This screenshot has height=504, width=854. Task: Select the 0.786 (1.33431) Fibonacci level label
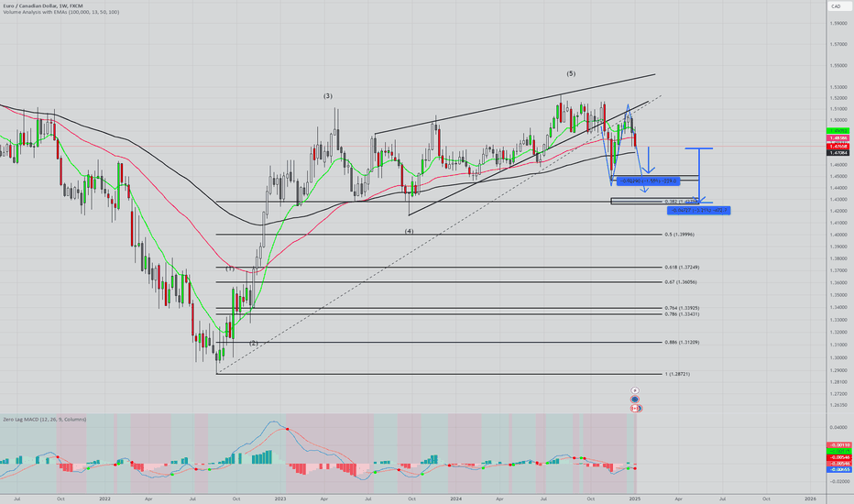(682, 314)
